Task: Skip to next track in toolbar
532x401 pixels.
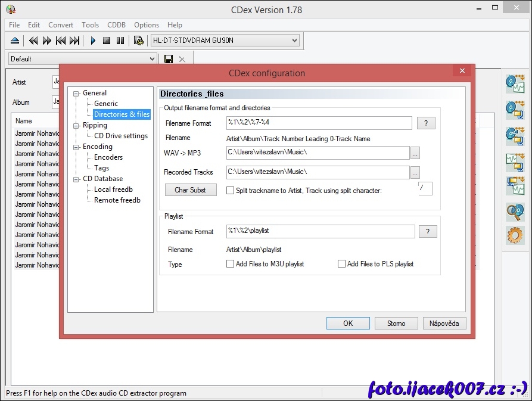Action: pos(74,41)
